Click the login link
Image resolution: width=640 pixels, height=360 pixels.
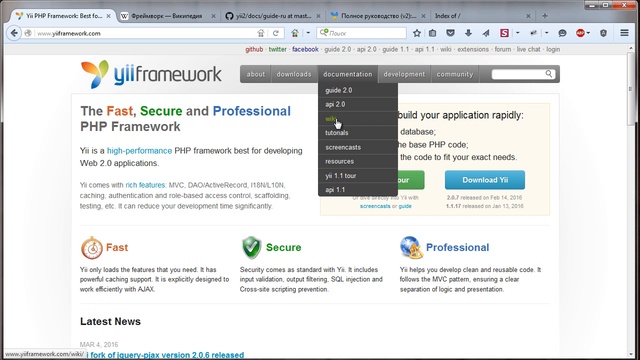(553, 49)
